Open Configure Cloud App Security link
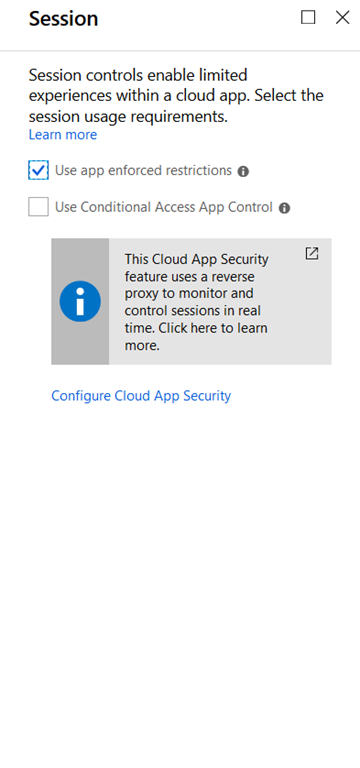This screenshot has height=768, width=360. point(141,396)
